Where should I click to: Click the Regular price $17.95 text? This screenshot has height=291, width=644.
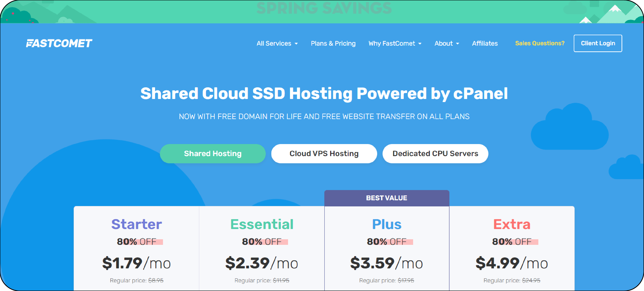(387, 281)
